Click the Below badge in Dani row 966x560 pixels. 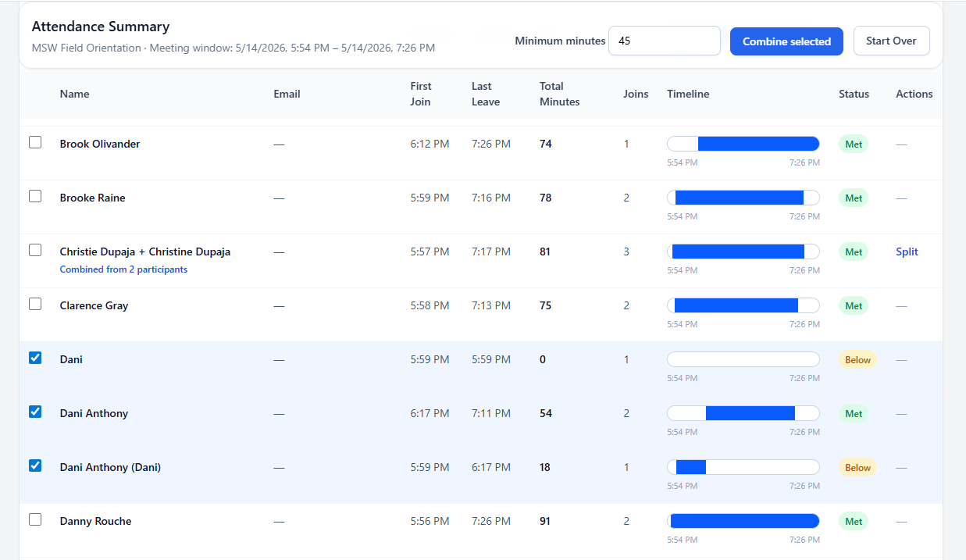tap(857, 360)
